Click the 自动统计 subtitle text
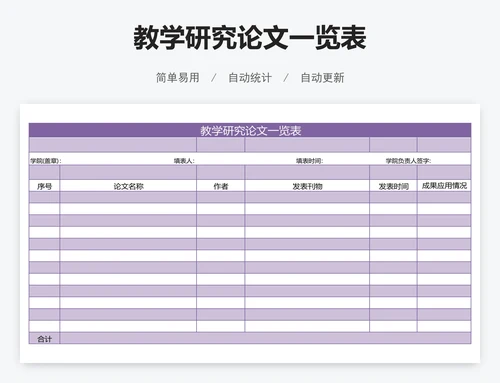Image resolution: width=500 pixels, height=383 pixels. (x=250, y=78)
